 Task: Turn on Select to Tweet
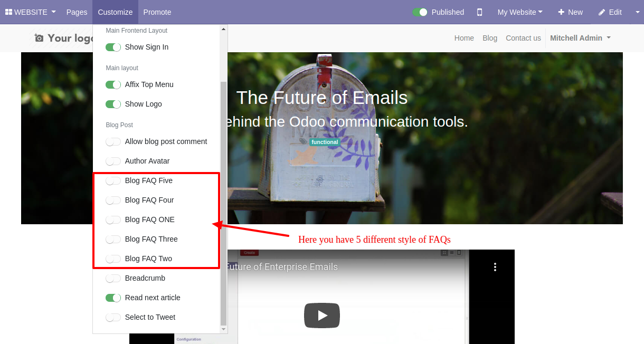[113, 317]
